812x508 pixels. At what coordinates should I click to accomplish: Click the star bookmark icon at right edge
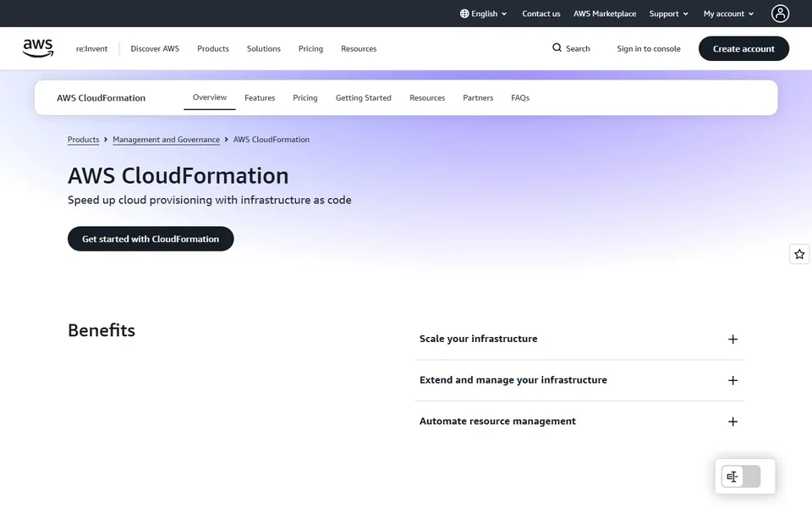click(x=799, y=254)
